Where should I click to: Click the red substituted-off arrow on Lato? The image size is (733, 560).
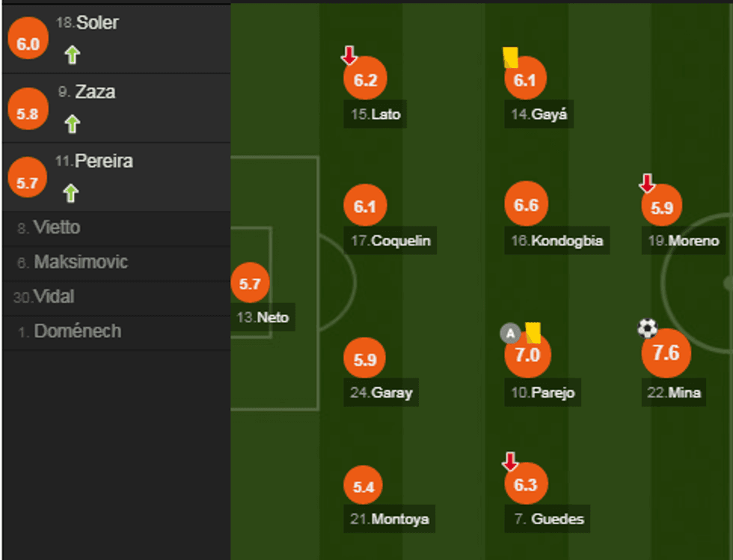(349, 55)
